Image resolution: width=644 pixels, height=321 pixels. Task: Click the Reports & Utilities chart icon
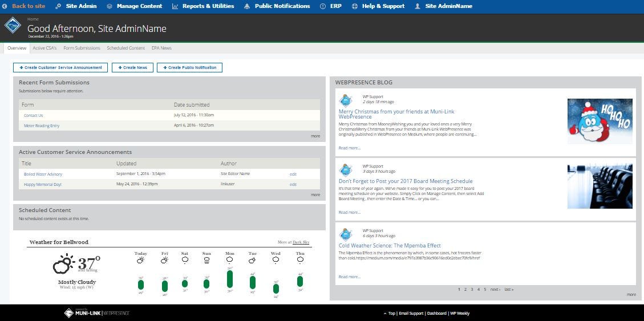coord(175,6)
